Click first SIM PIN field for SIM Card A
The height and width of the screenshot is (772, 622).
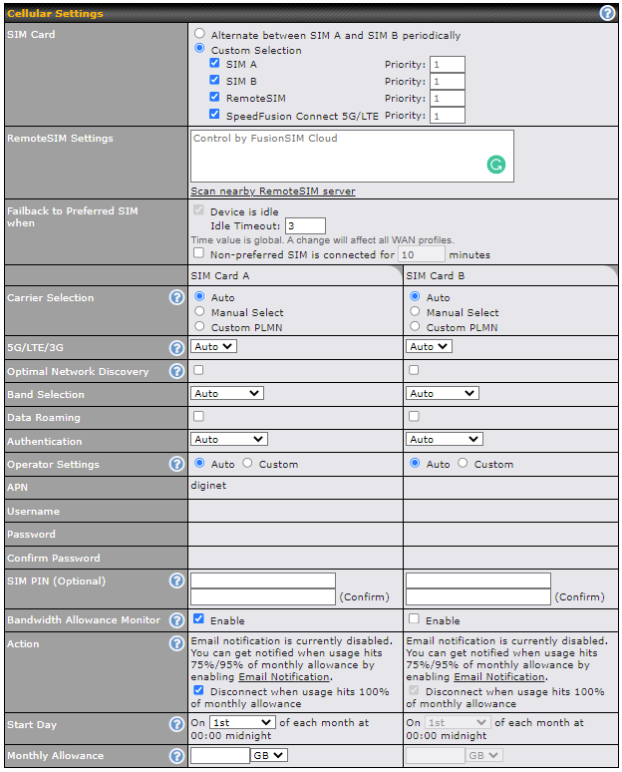click(x=263, y=580)
